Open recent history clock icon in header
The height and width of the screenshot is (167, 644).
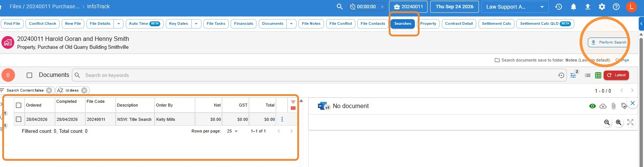click(558, 6)
